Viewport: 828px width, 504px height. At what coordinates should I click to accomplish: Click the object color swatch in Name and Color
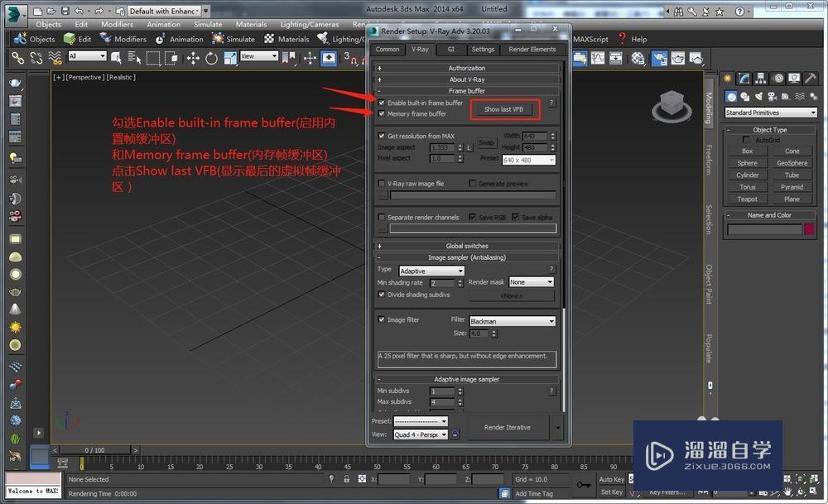tap(809, 229)
